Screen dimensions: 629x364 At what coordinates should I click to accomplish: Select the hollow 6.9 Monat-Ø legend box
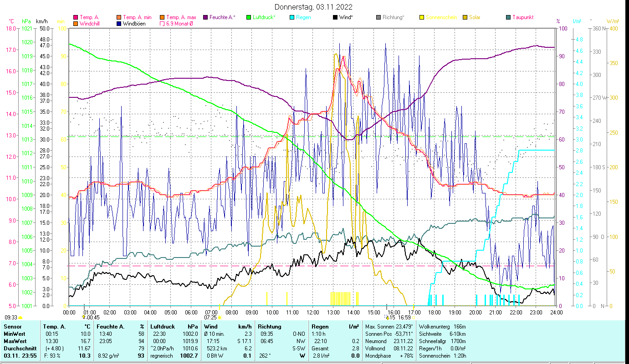point(162,24)
